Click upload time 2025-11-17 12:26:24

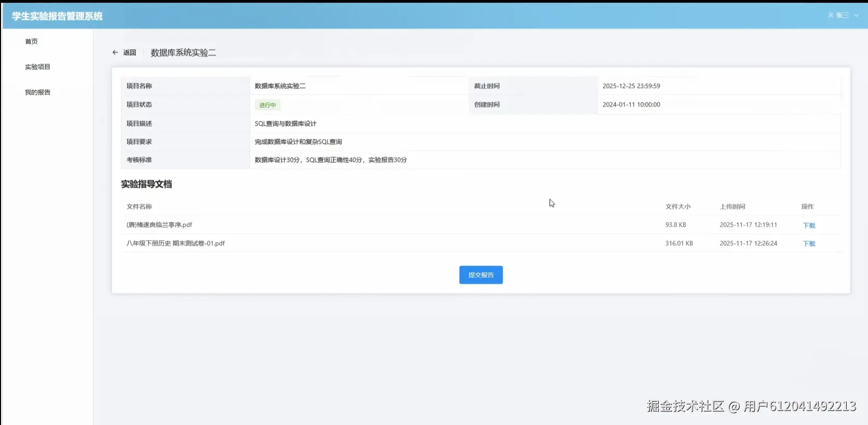[x=748, y=243]
